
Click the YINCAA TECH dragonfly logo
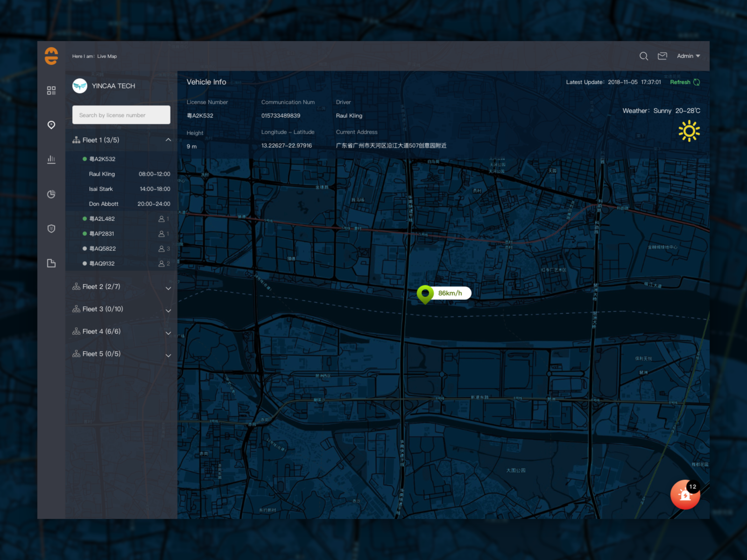click(x=80, y=86)
